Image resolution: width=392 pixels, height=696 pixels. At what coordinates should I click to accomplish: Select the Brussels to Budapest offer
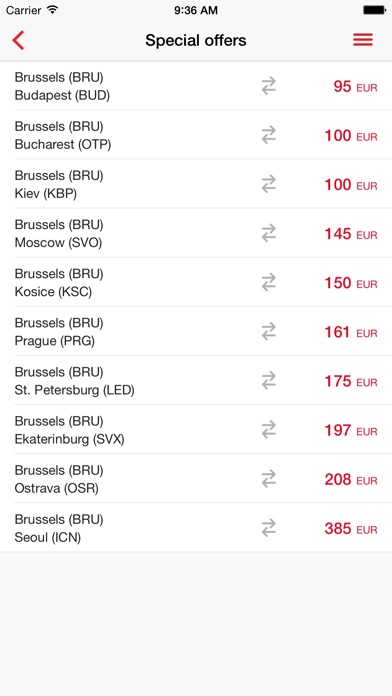(x=196, y=86)
